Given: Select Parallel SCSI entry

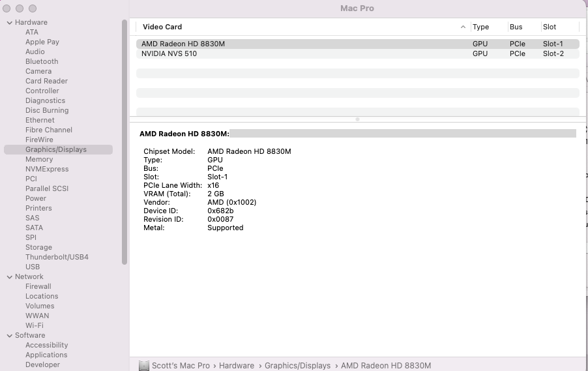Looking at the screenshot, I should point(47,188).
